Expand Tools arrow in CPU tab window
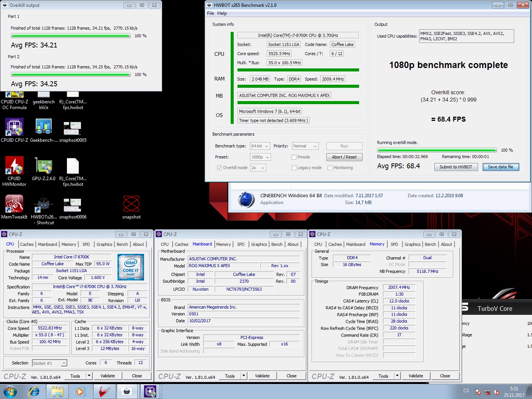Image resolution: width=532 pixels, height=399 pixels. click(89, 376)
